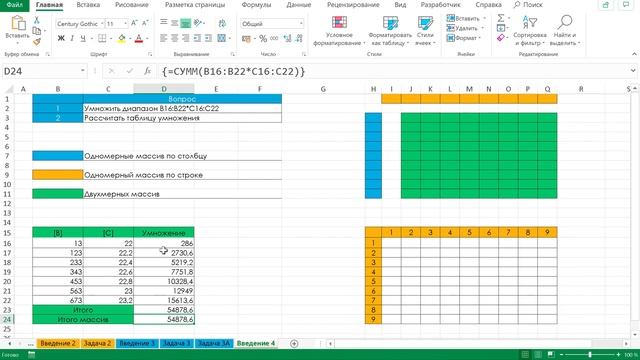Click the fx Insert Function icon
The width and height of the screenshot is (640, 360).
(147, 71)
